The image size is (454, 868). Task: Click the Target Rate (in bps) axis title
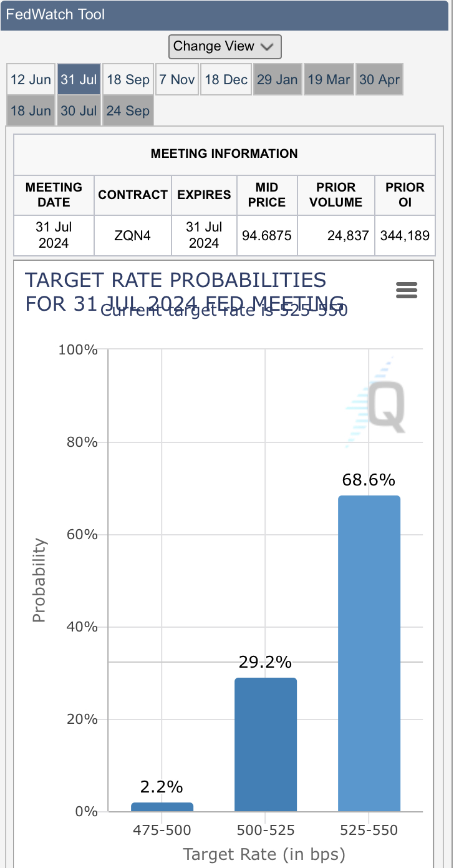(x=264, y=854)
